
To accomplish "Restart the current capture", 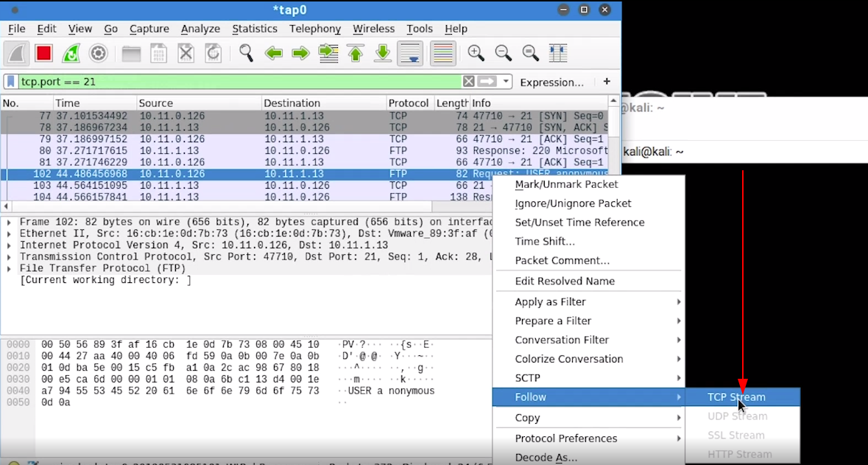I will [x=71, y=53].
